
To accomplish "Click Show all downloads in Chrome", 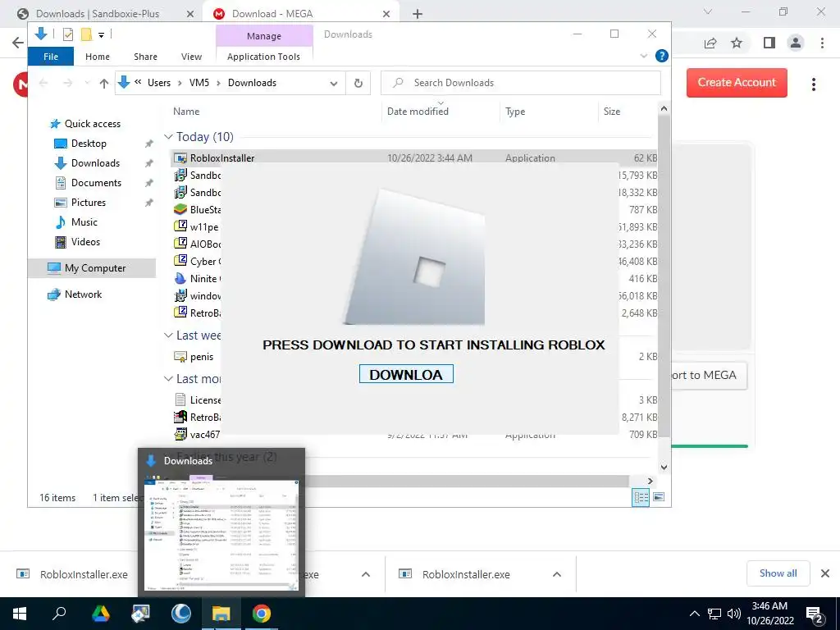I will coord(778,573).
